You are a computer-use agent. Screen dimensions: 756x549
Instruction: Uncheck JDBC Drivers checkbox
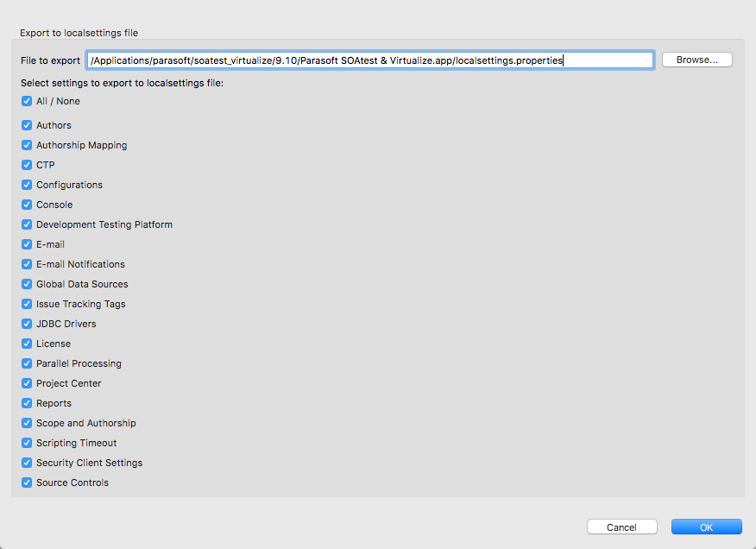[x=27, y=324]
